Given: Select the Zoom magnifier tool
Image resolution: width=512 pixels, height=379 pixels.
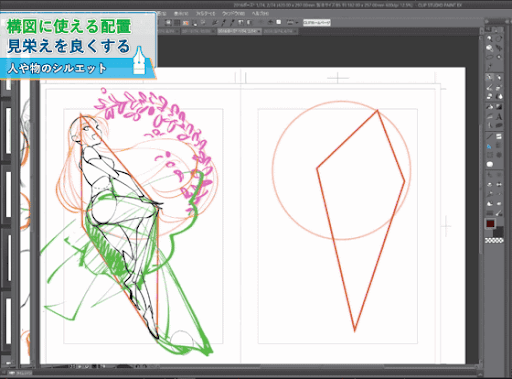Looking at the screenshot, I should [489, 39].
